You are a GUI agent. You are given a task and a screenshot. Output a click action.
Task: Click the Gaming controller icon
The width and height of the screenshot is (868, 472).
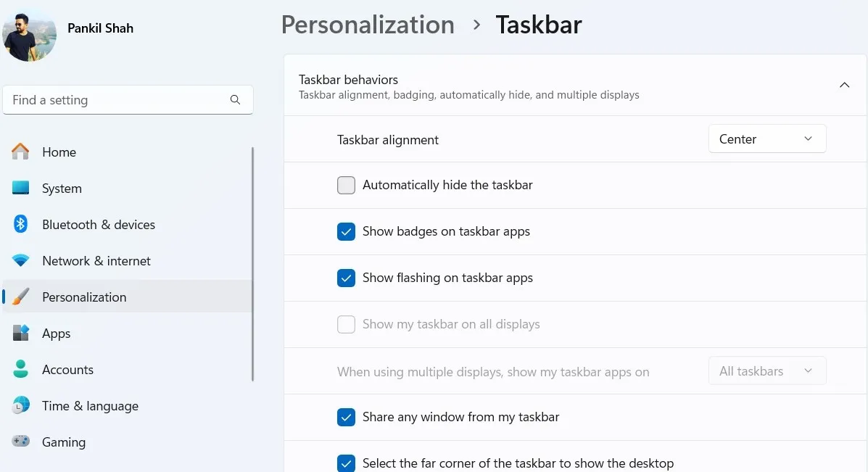coord(21,442)
